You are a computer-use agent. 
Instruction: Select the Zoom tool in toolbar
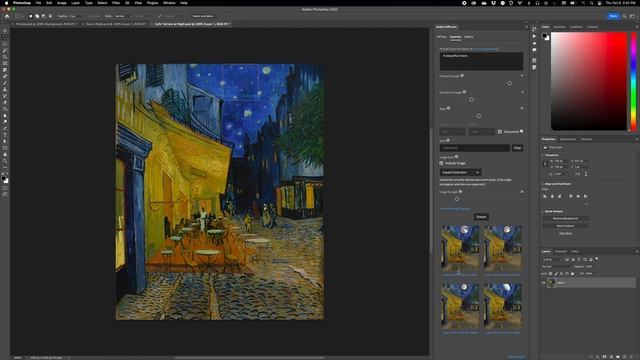pyautogui.click(x=5, y=161)
